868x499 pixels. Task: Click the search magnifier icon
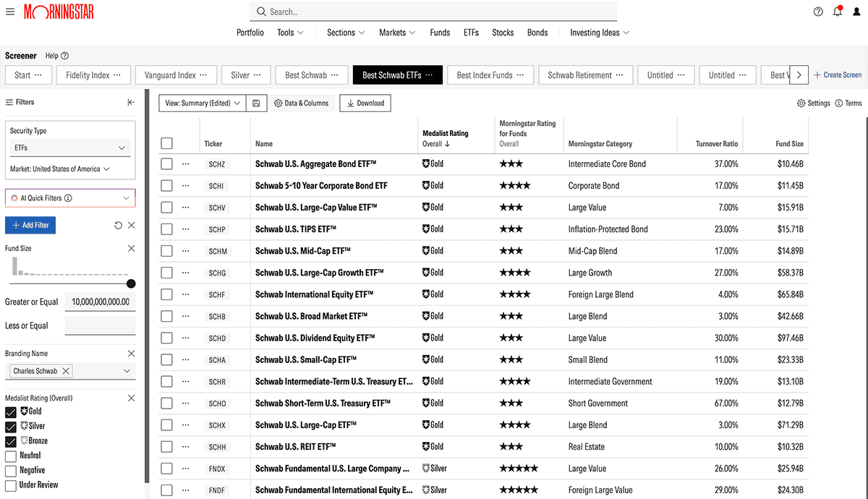coord(261,12)
